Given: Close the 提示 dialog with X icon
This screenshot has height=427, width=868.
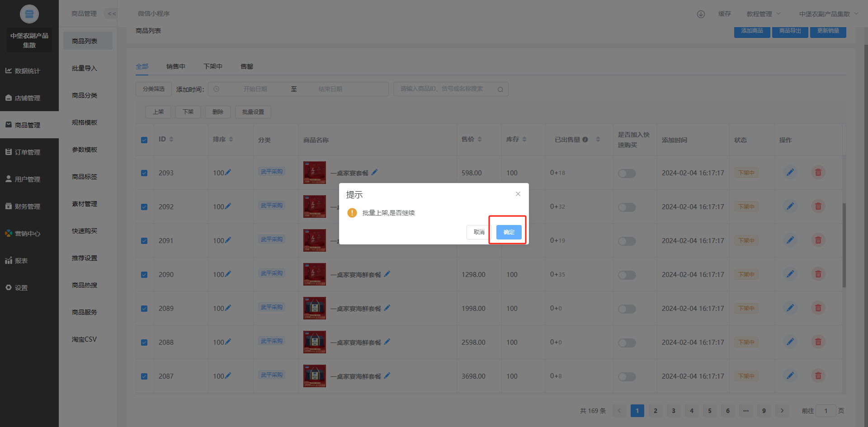Looking at the screenshot, I should (518, 194).
